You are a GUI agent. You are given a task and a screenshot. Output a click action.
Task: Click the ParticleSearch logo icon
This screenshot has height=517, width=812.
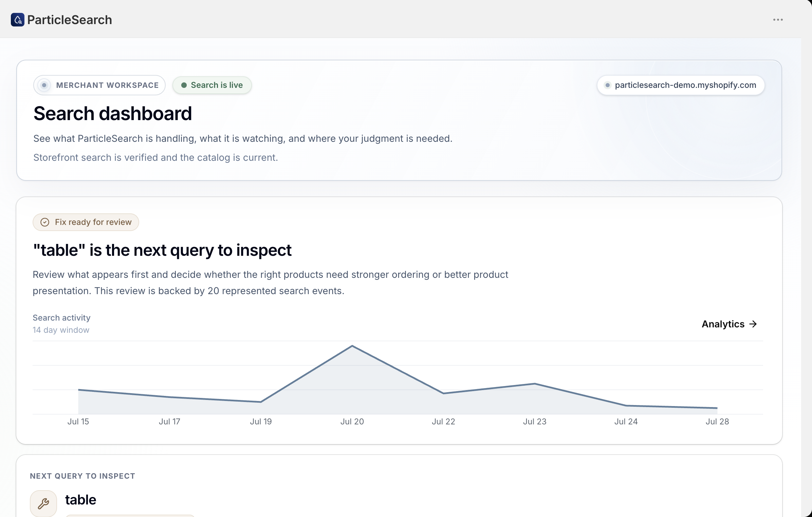click(18, 20)
